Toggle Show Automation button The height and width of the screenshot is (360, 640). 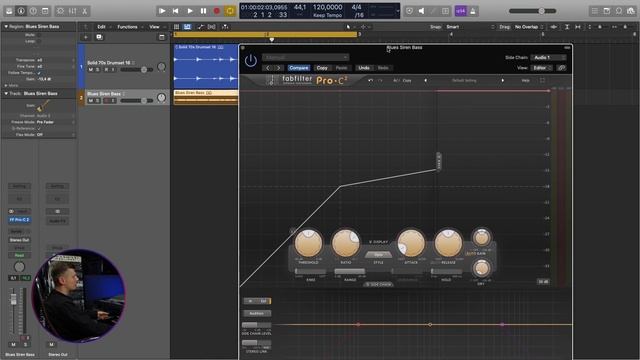pos(200,27)
